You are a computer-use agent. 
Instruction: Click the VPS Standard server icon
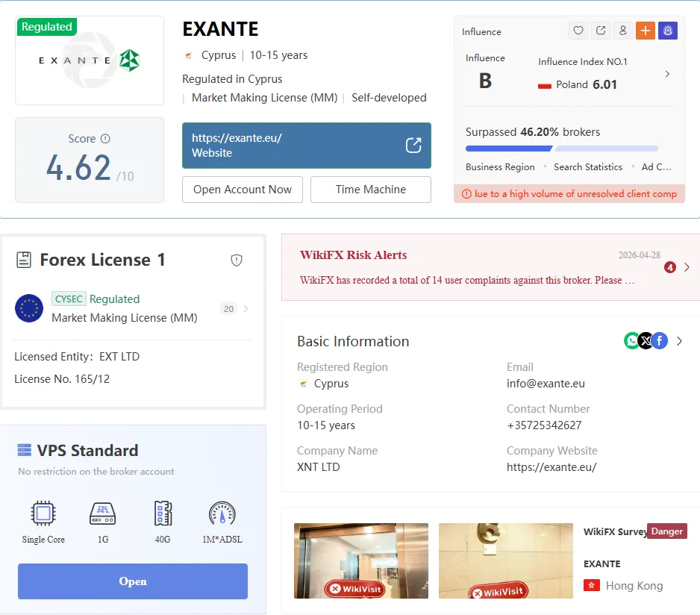pos(24,450)
